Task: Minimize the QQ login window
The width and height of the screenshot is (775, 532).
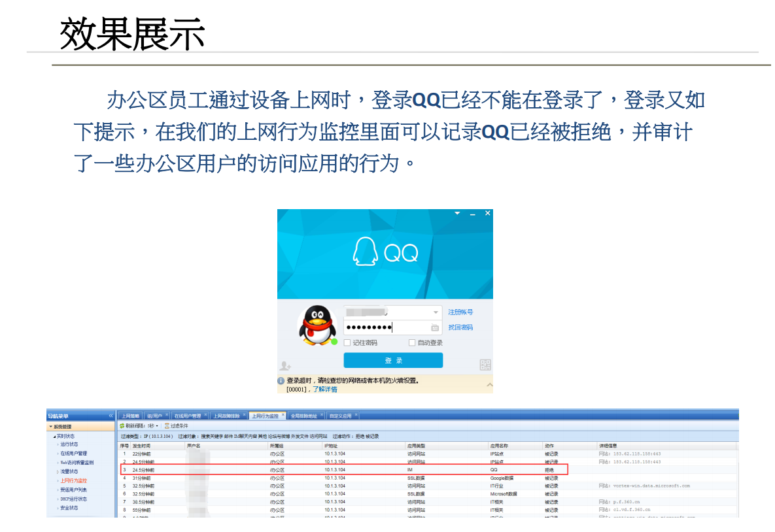Action: (x=472, y=214)
